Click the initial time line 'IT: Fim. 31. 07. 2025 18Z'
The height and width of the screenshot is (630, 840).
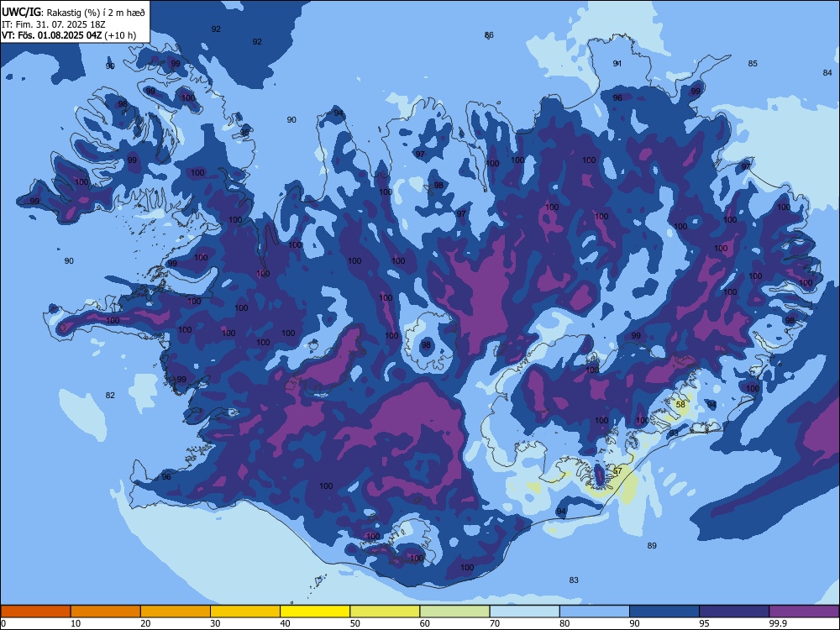pyautogui.click(x=52, y=24)
